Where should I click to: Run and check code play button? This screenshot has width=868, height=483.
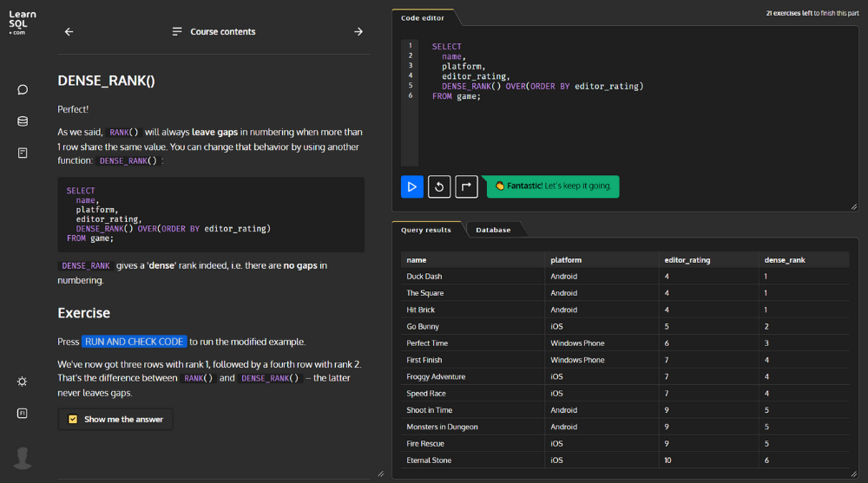411,186
